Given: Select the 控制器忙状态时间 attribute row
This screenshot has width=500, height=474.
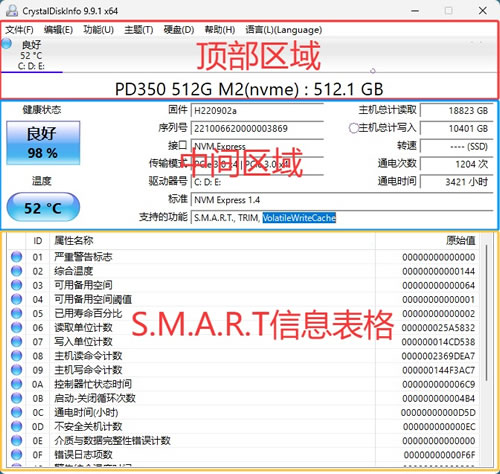Looking at the screenshot, I should [x=243, y=384].
